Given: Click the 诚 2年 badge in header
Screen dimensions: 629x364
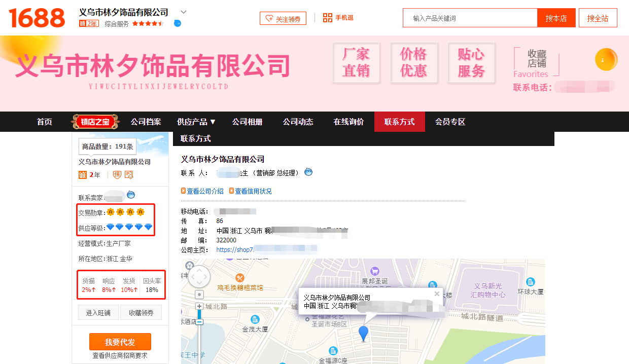Looking at the screenshot, I should [x=89, y=23].
